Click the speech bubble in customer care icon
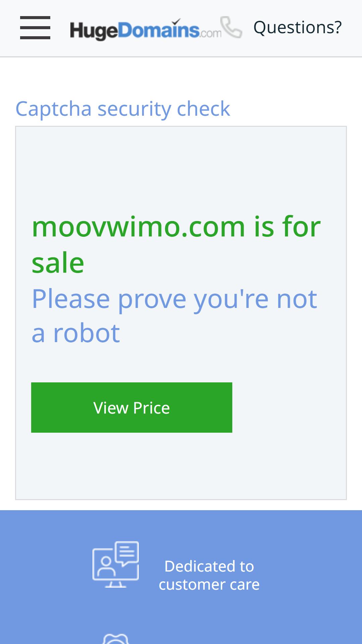Viewport: 362px width, 644px height. click(x=127, y=553)
